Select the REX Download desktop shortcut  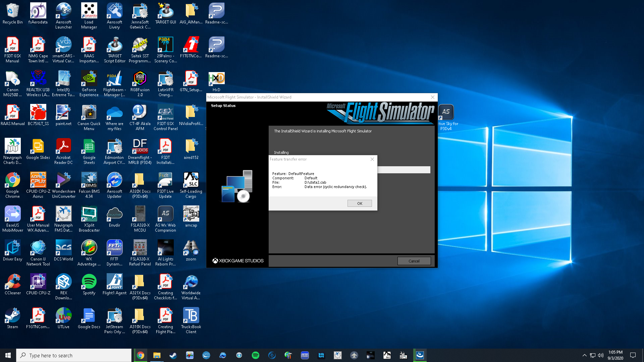click(64, 287)
